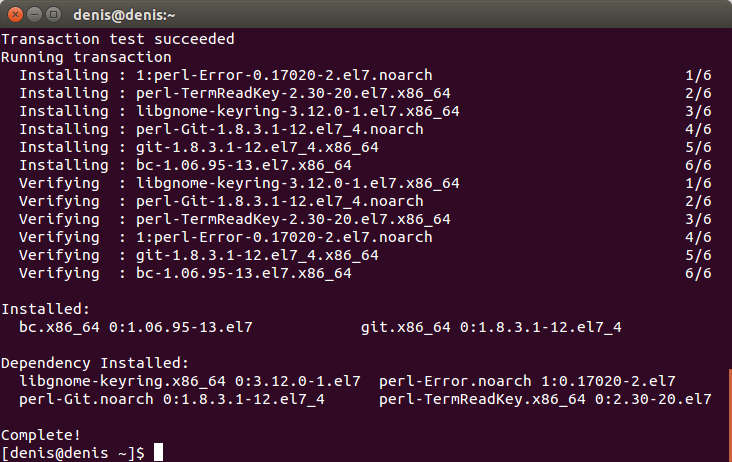732x462 pixels.
Task: Click the cursor block at the prompt
Action: [159, 452]
